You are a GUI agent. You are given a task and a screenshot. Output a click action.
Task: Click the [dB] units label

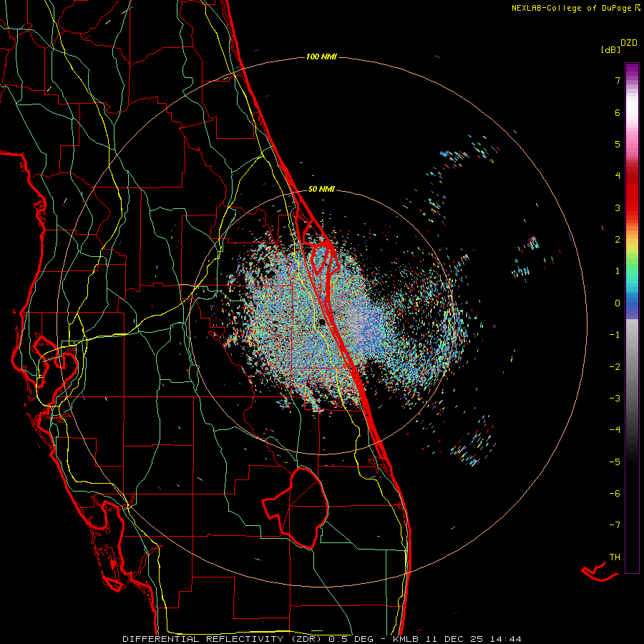coord(611,49)
